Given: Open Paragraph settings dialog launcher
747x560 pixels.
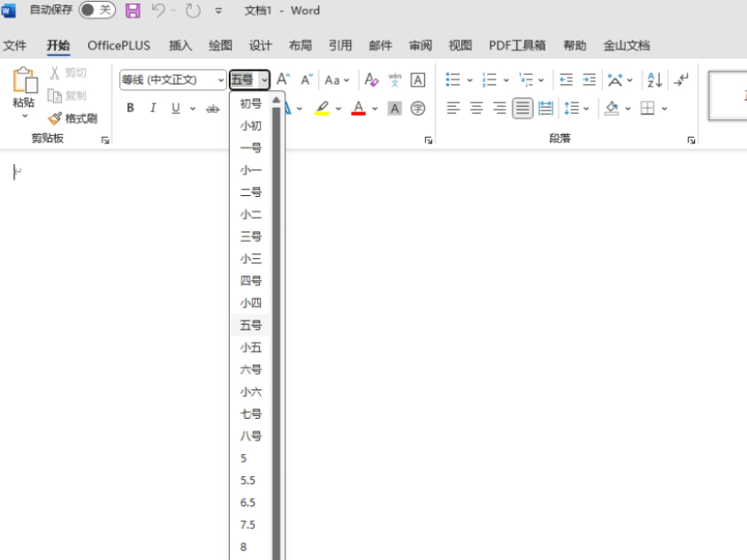Looking at the screenshot, I should [x=691, y=140].
